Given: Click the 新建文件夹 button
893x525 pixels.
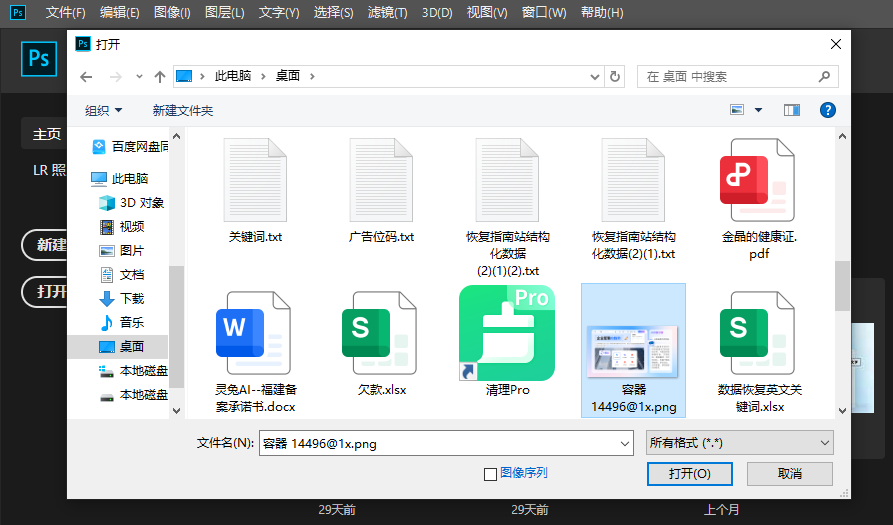Looking at the screenshot, I should 183,110.
